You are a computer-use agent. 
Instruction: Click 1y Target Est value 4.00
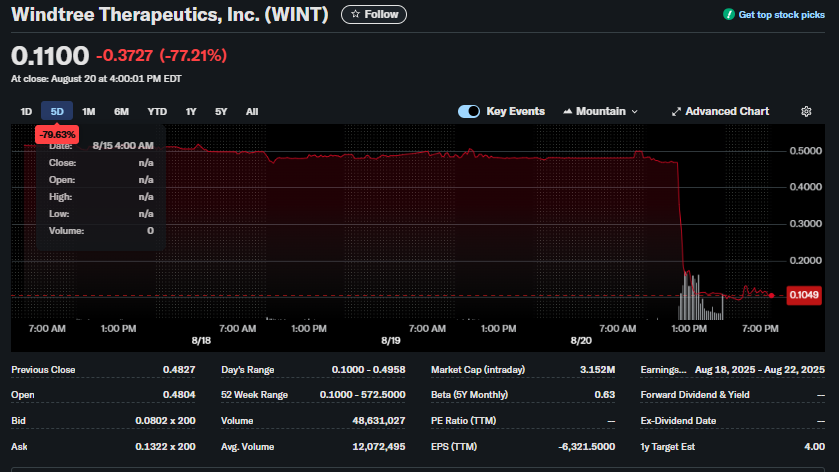[x=814, y=446]
